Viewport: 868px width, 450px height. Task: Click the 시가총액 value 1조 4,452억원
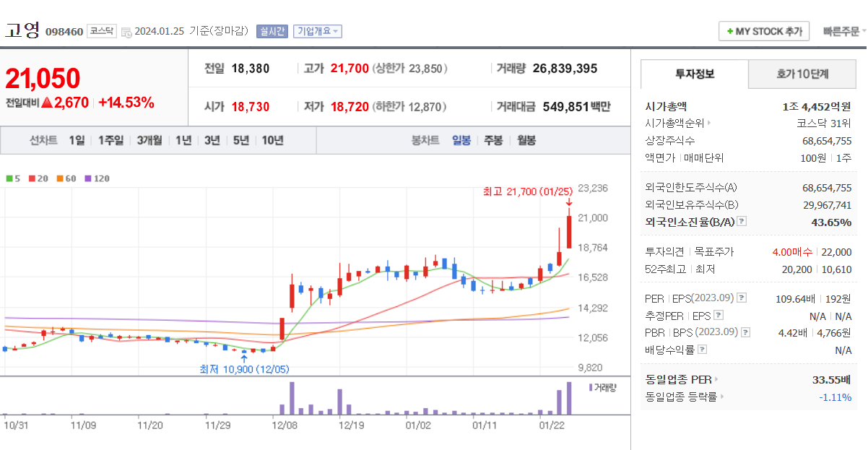coord(817,106)
